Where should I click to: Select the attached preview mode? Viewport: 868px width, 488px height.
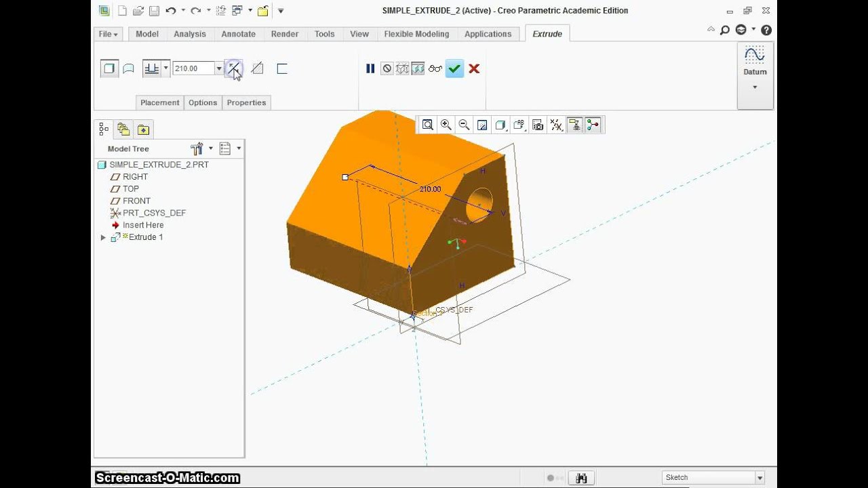(418, 68)
